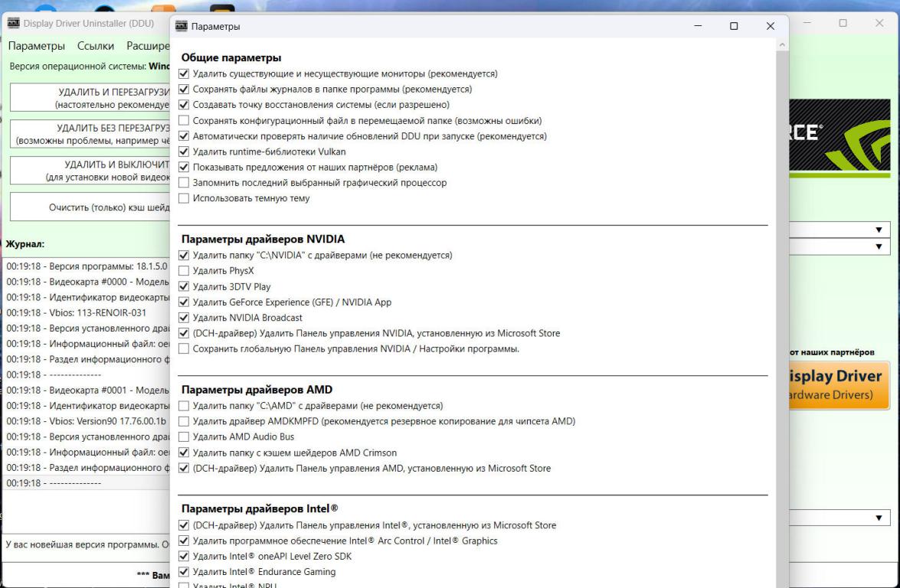This screenshot has height=588, width=900.
Task: Enable the 'Использовать темную тему' checkbox
Action: tap(183, 198)
